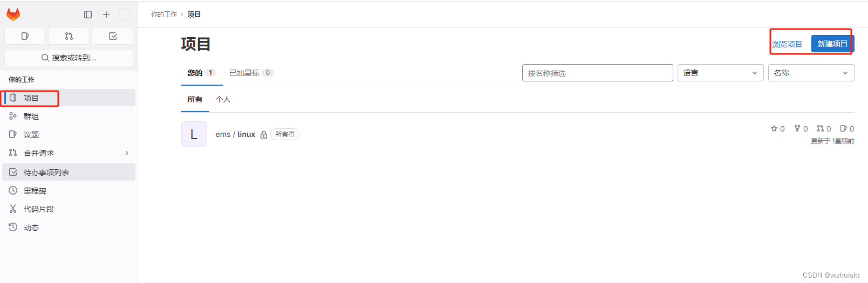Image resolution: width=868 pixels, height=283 pixels.
Task: Click the 新建项目 button
Action: pyautogui.click(x=832, y=44)
